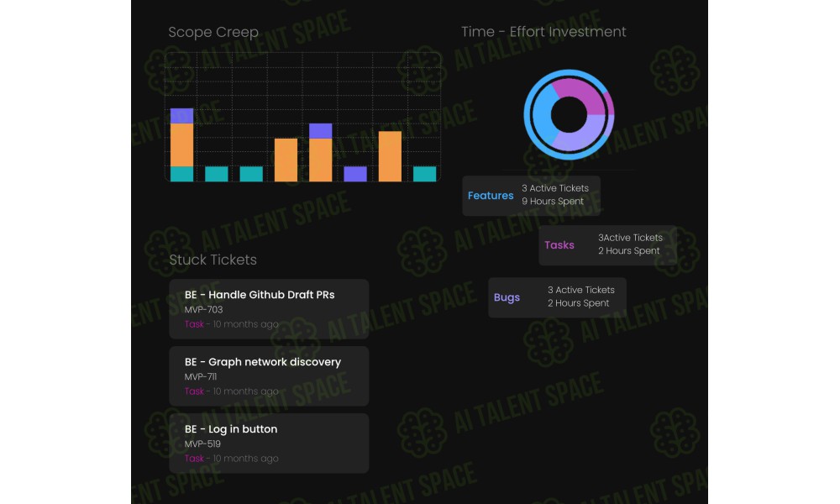Click the last teal bar in Scope Creep

tap(425, 174)
